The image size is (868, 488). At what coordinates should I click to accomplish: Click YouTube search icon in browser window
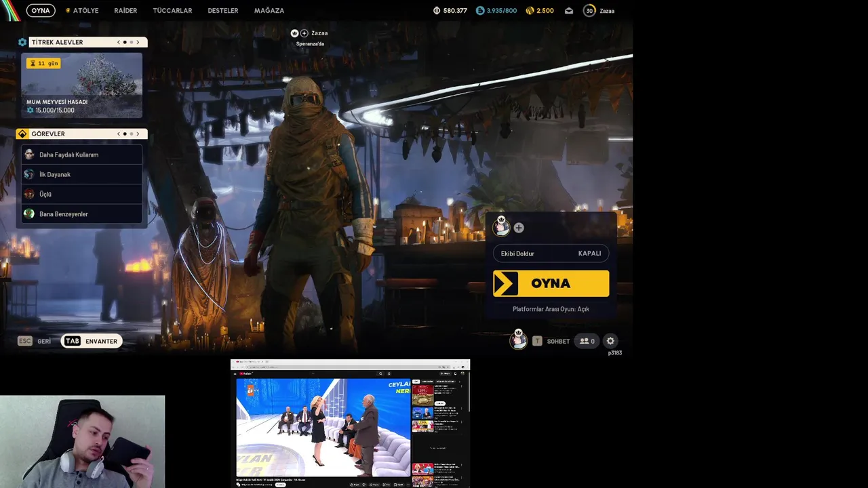click(x=380, y=373)
